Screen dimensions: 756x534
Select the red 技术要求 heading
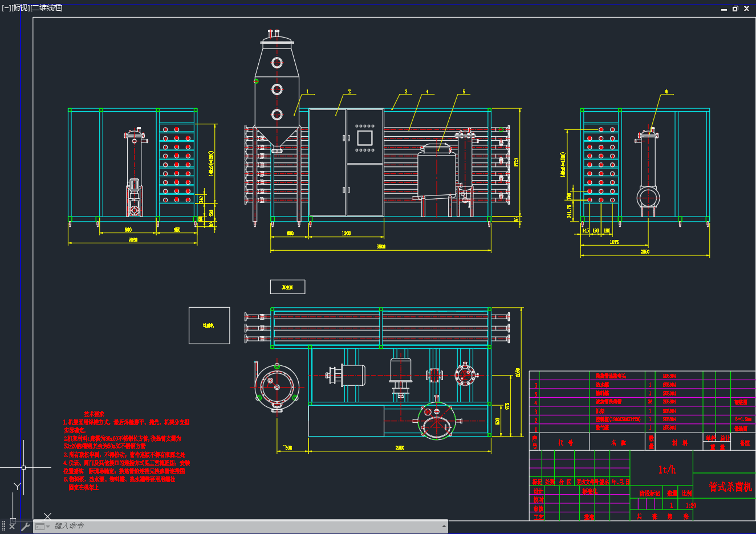94,414
